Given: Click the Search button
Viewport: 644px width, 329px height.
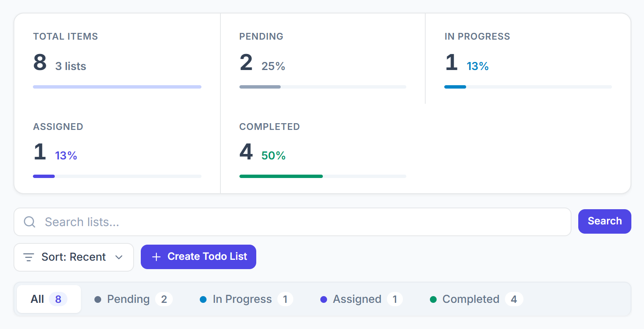Looking at the screenshot, I should 605,221.
